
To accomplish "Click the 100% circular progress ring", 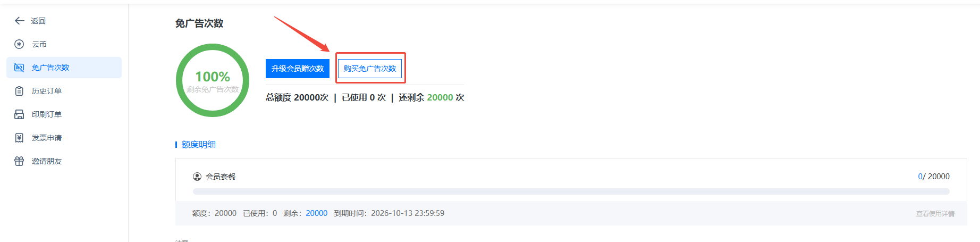I will click(213, 80).
